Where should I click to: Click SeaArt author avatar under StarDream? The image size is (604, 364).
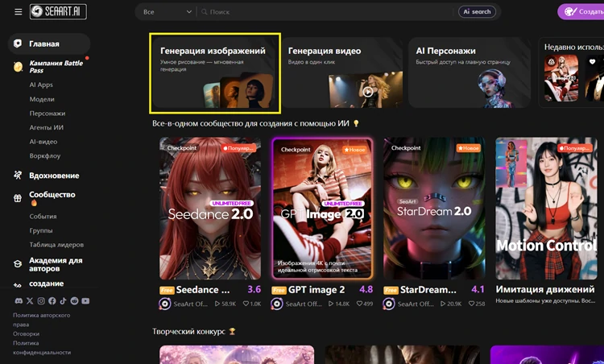click(x=389, y=304)
